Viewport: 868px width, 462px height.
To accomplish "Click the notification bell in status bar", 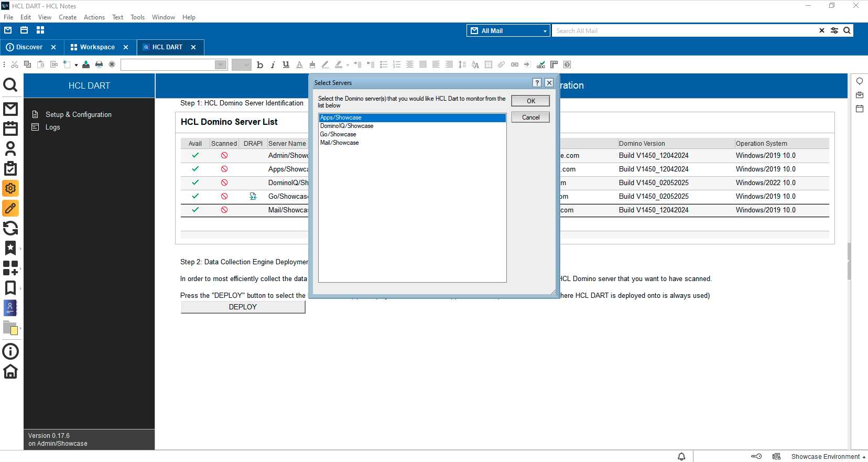I will [x=681, y=457].
